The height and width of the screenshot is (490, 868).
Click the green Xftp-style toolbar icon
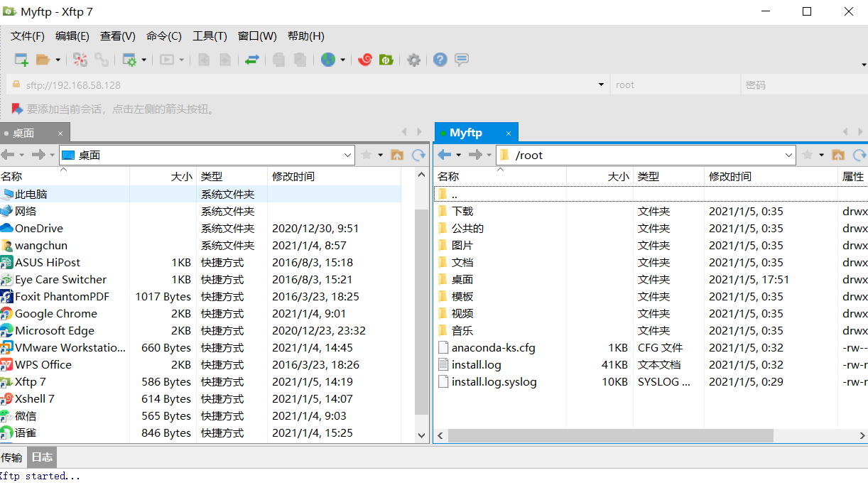click(x=386, y=60)
